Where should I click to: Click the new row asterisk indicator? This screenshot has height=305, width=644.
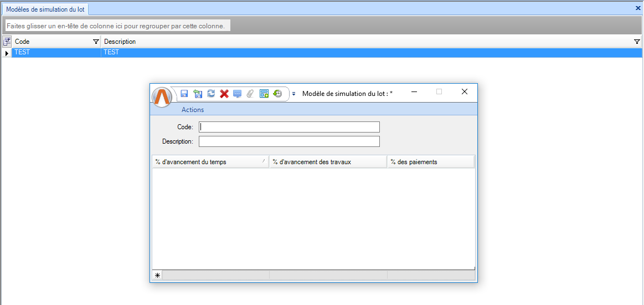pos(157,275)
